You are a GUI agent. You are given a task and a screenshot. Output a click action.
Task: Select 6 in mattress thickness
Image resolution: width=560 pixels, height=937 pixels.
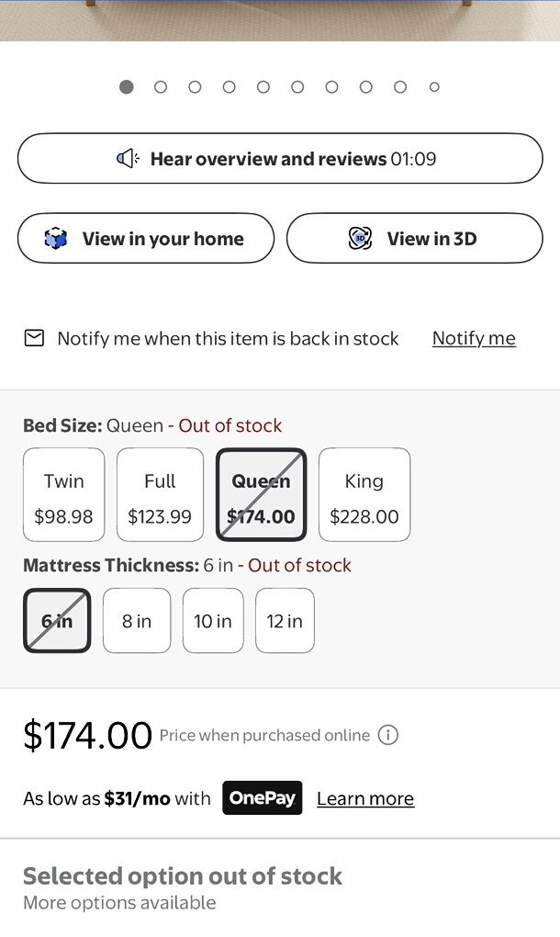57,621
